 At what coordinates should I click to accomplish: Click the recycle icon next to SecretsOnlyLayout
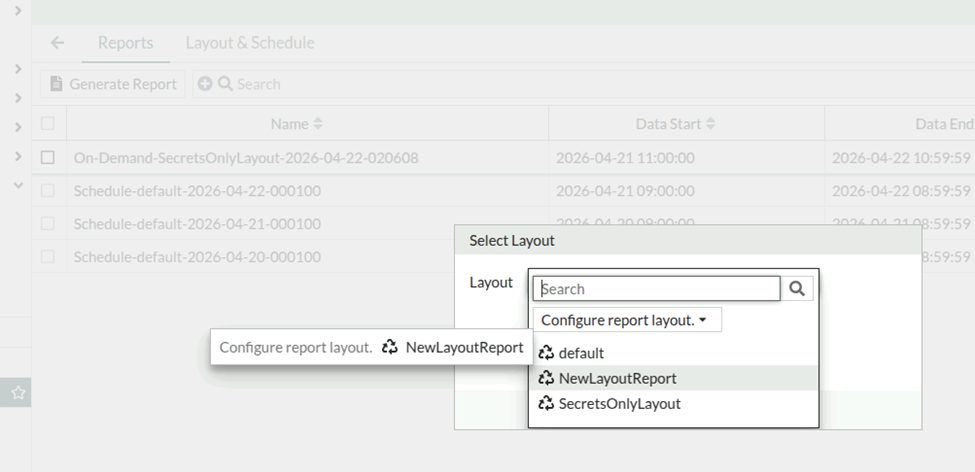546,404
